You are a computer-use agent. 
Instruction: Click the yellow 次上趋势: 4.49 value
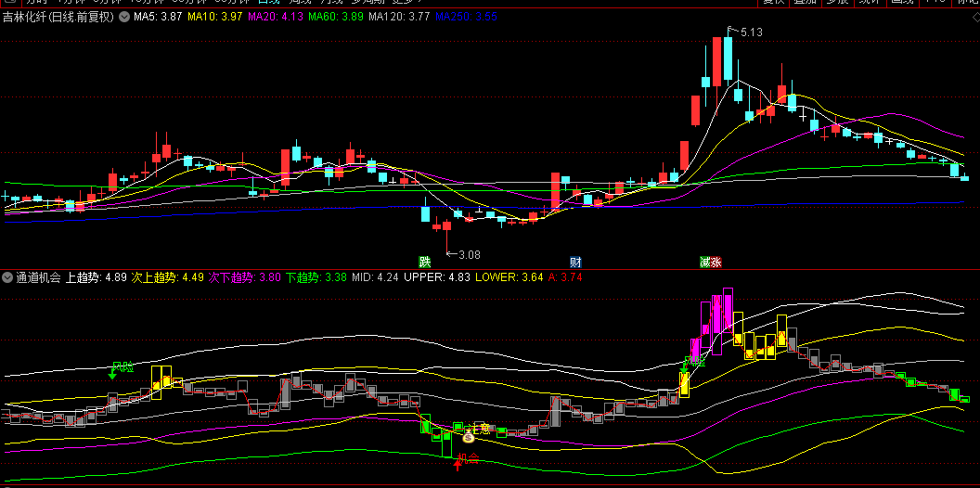point(168,277)
